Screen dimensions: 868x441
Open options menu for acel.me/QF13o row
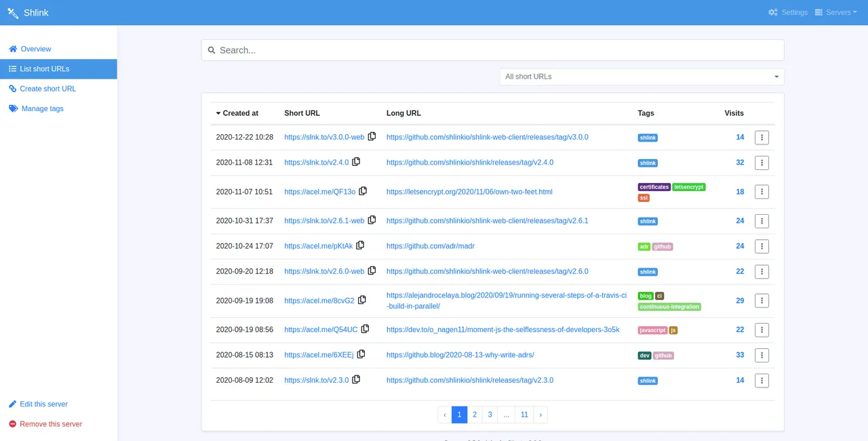[x=762, y=192]
